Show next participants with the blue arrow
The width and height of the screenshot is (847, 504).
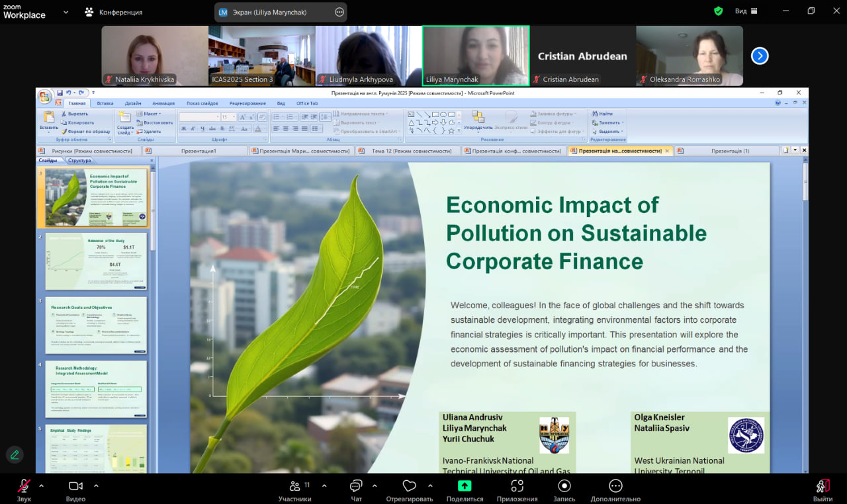tap(760, 56)
